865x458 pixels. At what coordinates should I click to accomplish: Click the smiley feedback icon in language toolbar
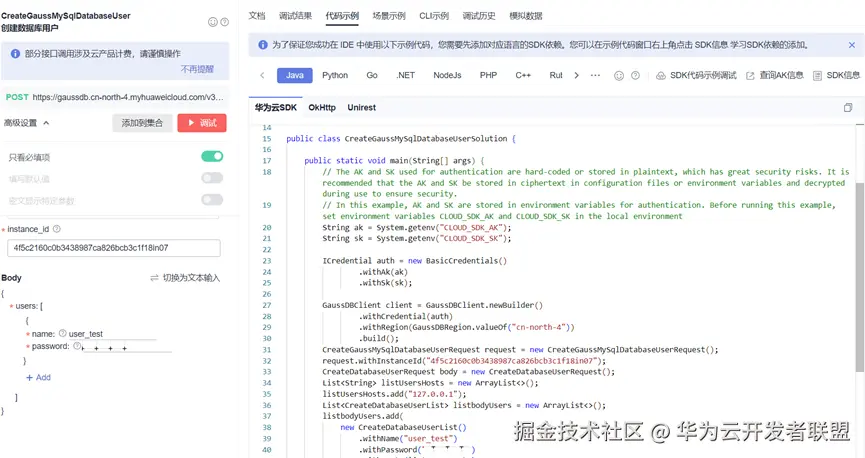tap(619, 76)
